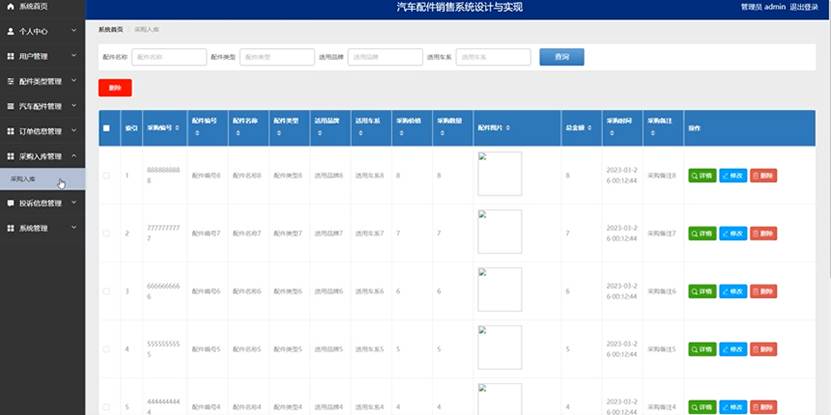Sort the table by 总金额 column
Image resolution: width=831 pixels, height=415 pixels.
[590, 128]
